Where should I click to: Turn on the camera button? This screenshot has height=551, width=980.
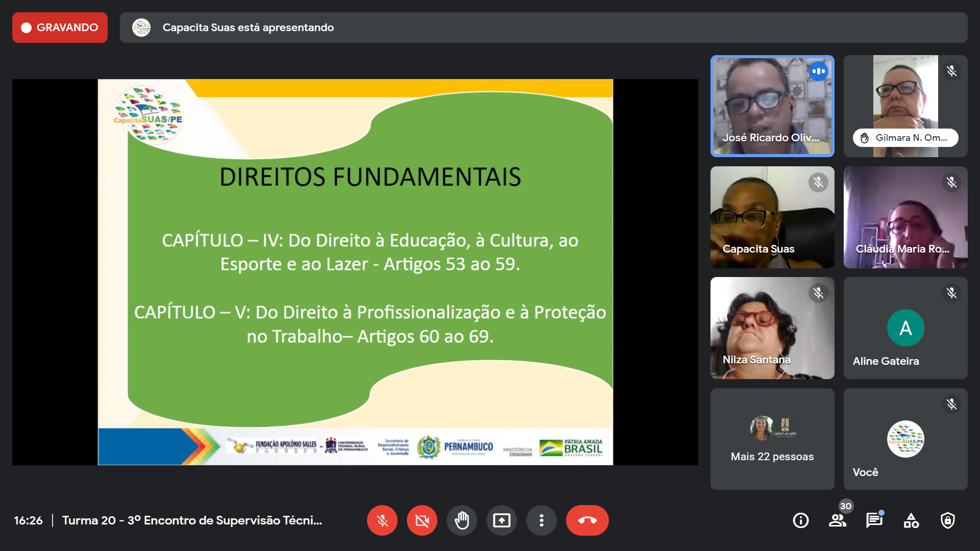[422, 520]
